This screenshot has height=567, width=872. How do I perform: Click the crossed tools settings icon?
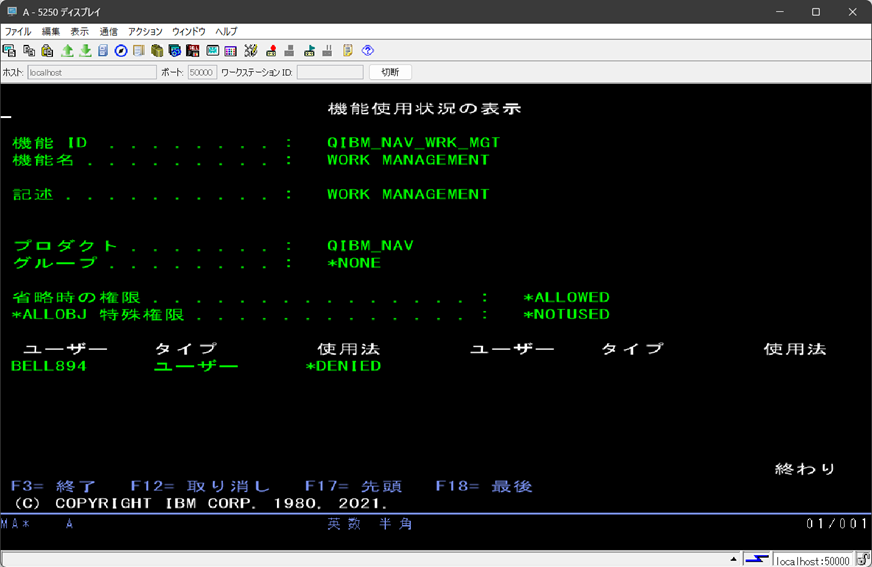(x=250, y=50)
